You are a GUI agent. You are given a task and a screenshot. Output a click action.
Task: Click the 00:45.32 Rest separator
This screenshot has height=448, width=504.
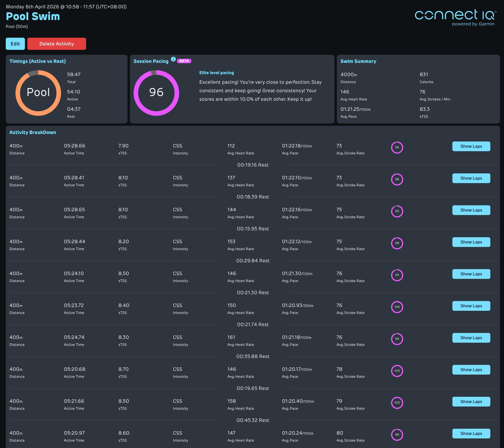[x=253, y=420]
